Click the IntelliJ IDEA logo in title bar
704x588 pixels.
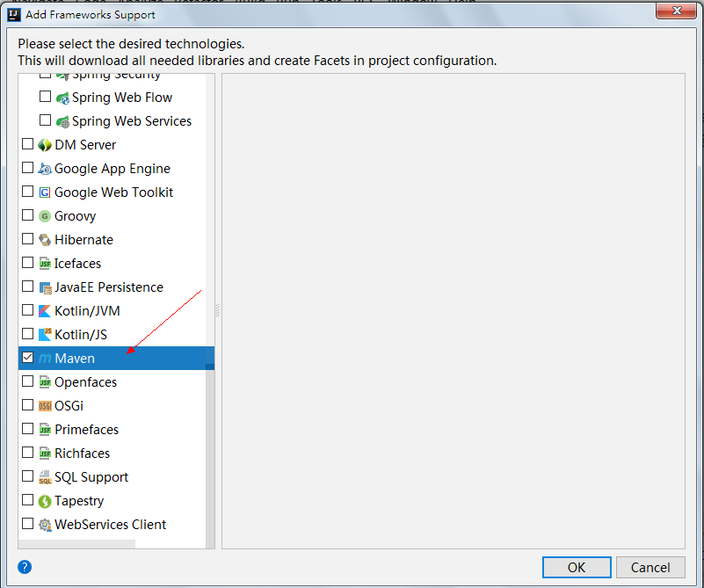[14, 15]
